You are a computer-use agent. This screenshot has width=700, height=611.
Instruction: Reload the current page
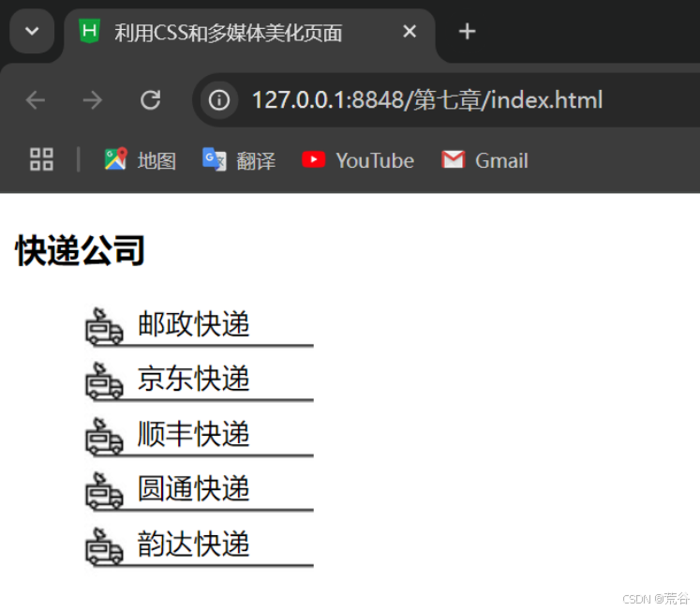(x=151, y=100)
